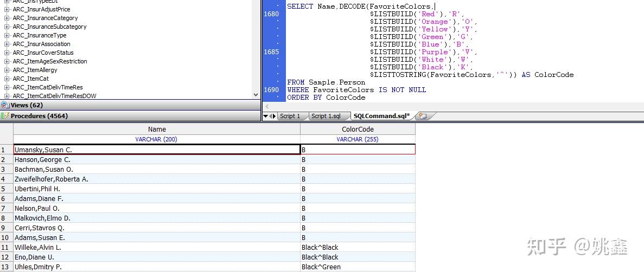
Task: Open the new script tab icon
Action: pos(422,116)
